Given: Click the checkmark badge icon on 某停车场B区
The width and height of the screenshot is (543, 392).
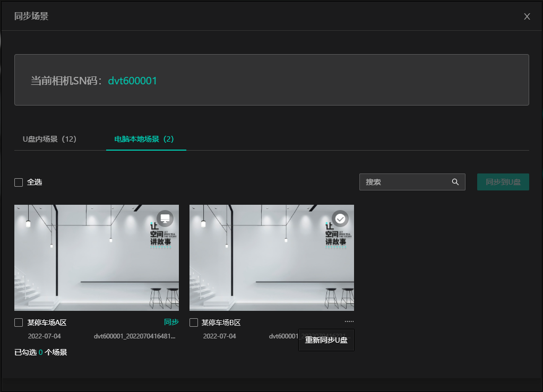Looking at the screenshot, I should pos(340,218).
